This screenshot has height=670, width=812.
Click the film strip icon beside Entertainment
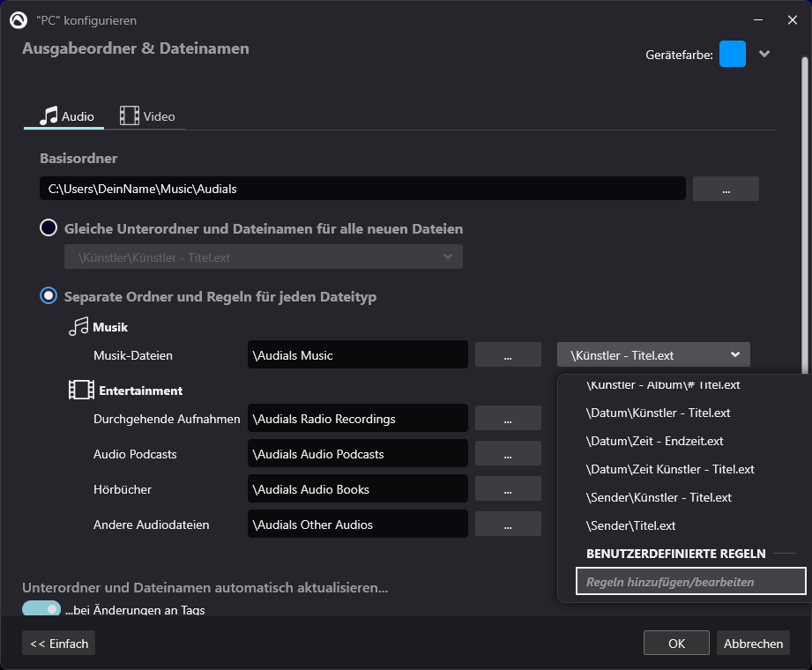81,391
